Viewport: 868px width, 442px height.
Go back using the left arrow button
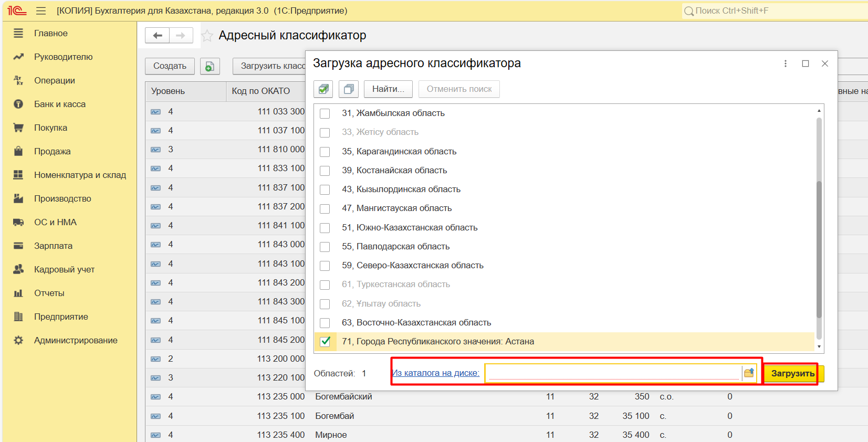pyautogui.click(x=158, y=36)
